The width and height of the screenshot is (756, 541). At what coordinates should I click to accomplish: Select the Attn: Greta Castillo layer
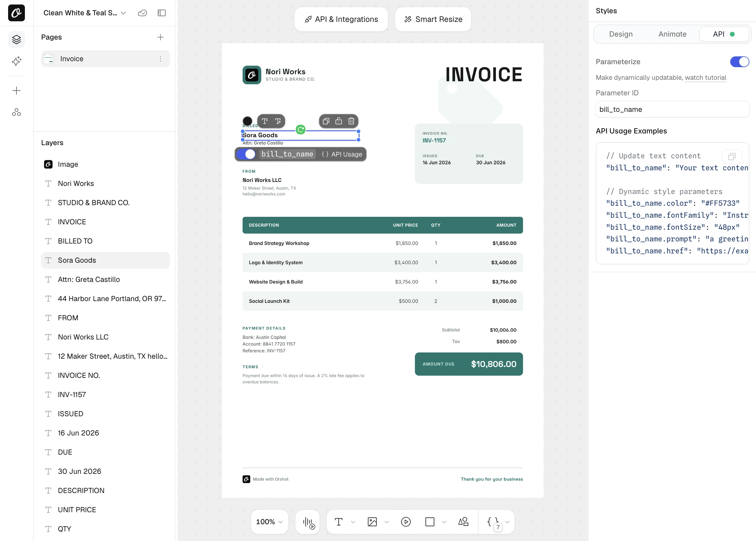(x=105, y=279)
